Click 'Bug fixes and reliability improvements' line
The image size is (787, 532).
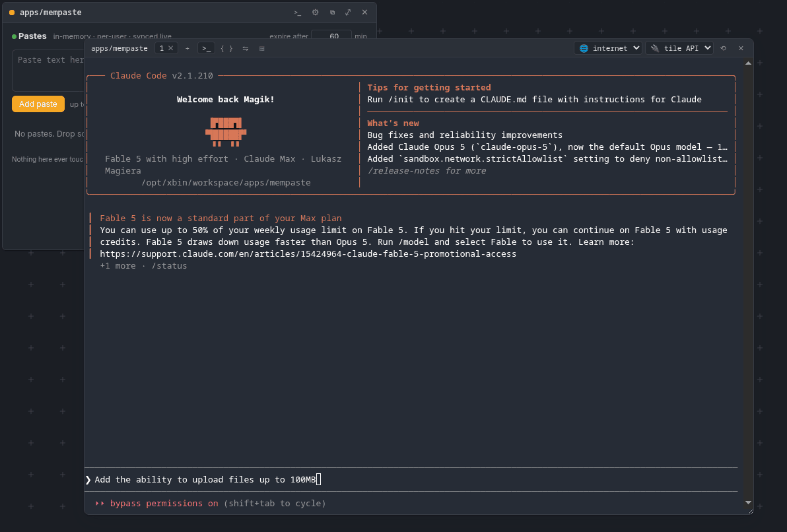465,135
